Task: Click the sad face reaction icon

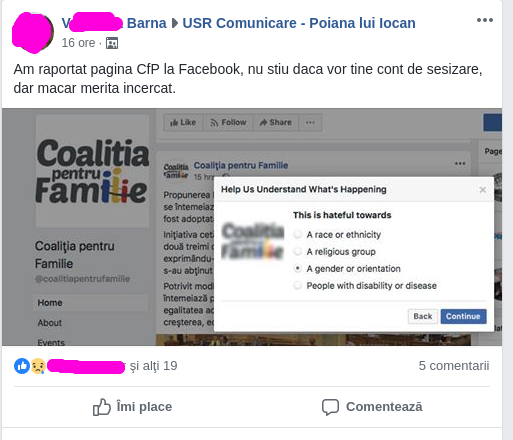Action: 38,366
